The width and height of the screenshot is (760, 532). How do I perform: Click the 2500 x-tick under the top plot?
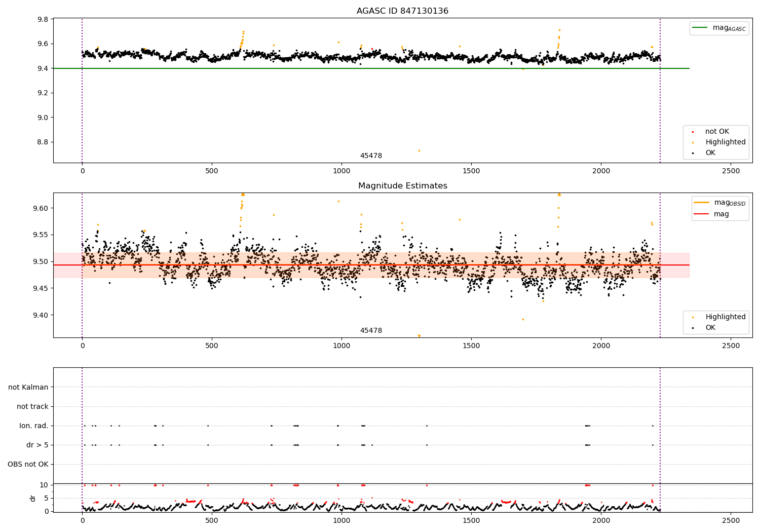[x=731, y=171]
